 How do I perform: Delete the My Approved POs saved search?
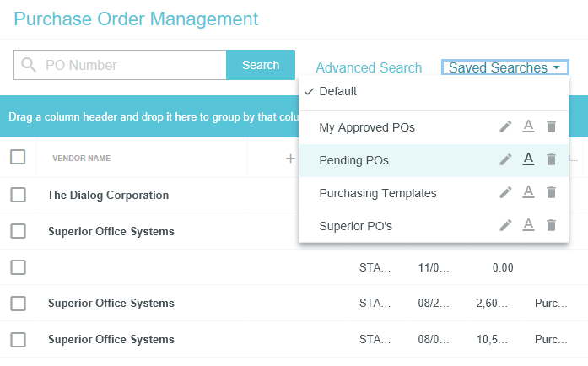click(x=551, y=127)
